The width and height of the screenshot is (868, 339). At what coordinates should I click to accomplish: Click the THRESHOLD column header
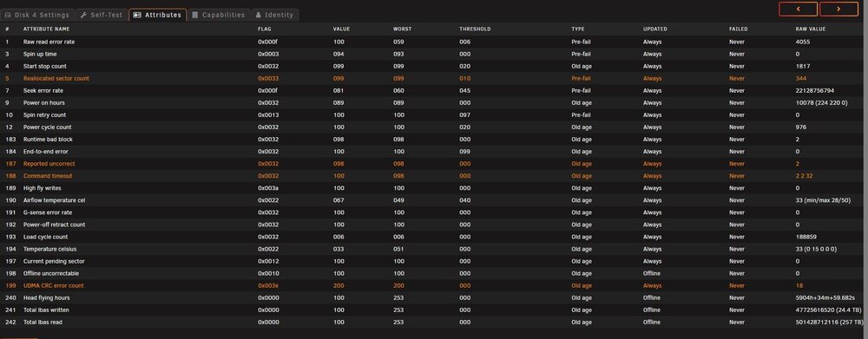click(475, 29)
